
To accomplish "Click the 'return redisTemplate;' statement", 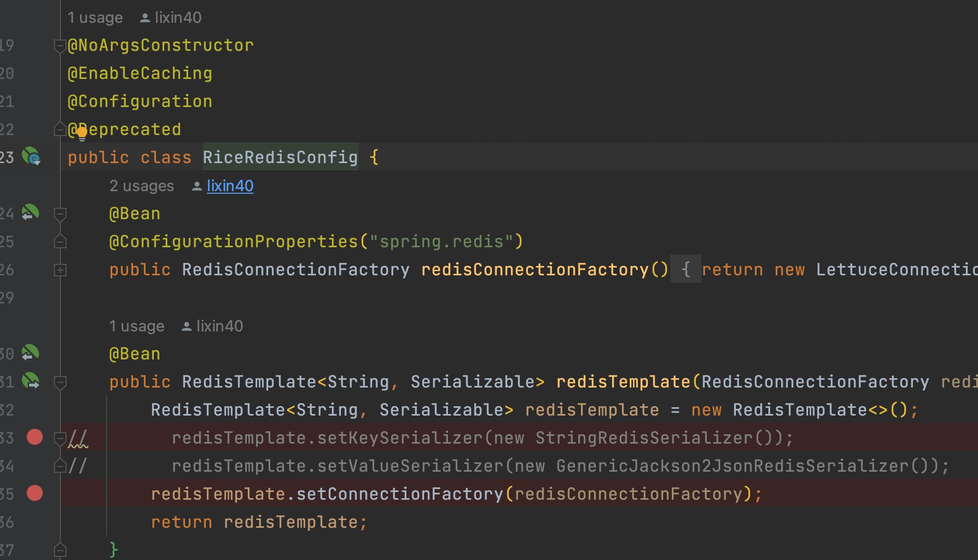I will 259,522.
